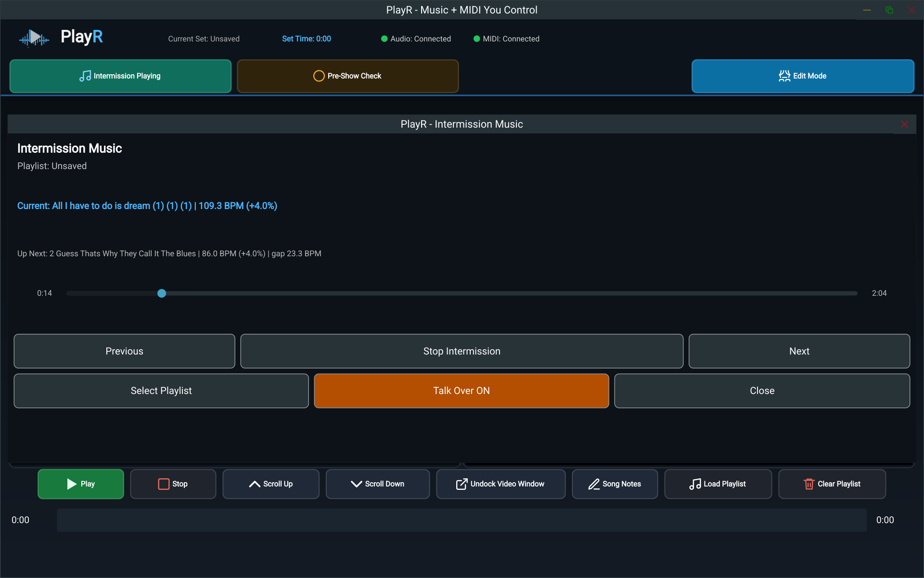Image resolution: width=924 pixels, height=578 pixels.
Task: Open the Pre-Show Check
Action: (x=347, y=76)
